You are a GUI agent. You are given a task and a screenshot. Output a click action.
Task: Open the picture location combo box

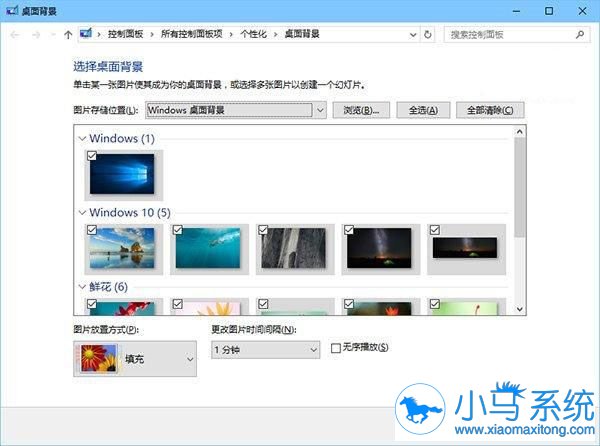[x=236, y=110]
